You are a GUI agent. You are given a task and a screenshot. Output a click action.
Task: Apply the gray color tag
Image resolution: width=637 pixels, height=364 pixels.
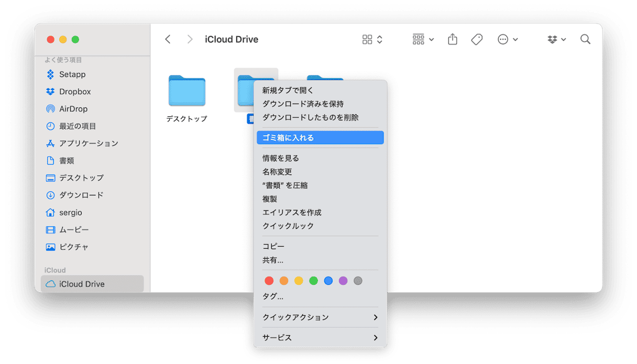tap(358, 281)
